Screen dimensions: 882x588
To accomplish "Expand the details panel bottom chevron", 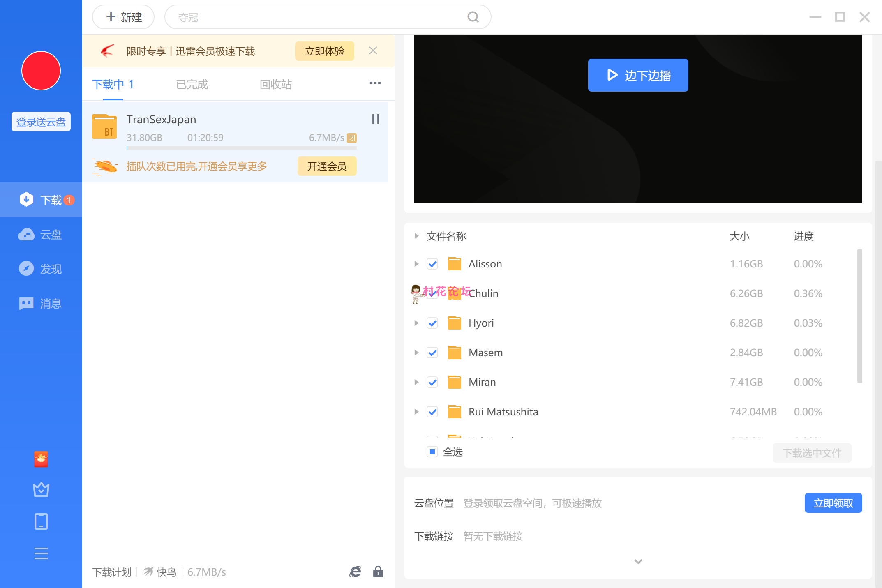I will pyautogui.click(x=638, y=561).
